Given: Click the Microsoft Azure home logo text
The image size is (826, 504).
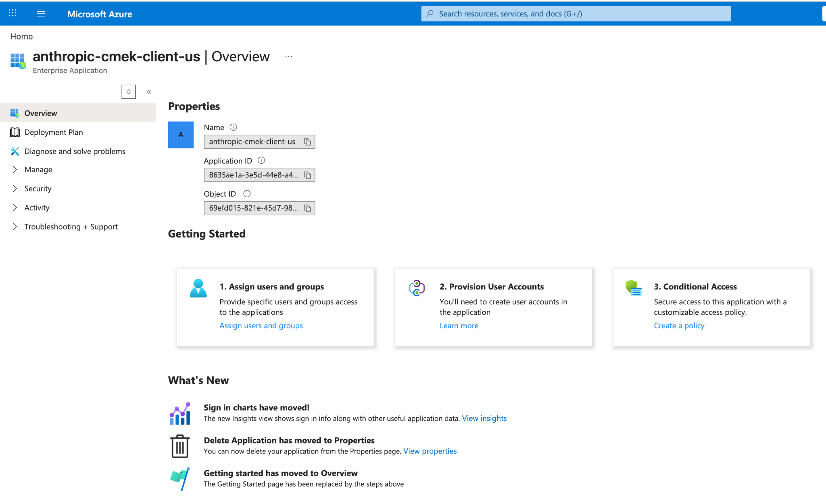Looking at the screenshot, I should [x=100, y=14].
